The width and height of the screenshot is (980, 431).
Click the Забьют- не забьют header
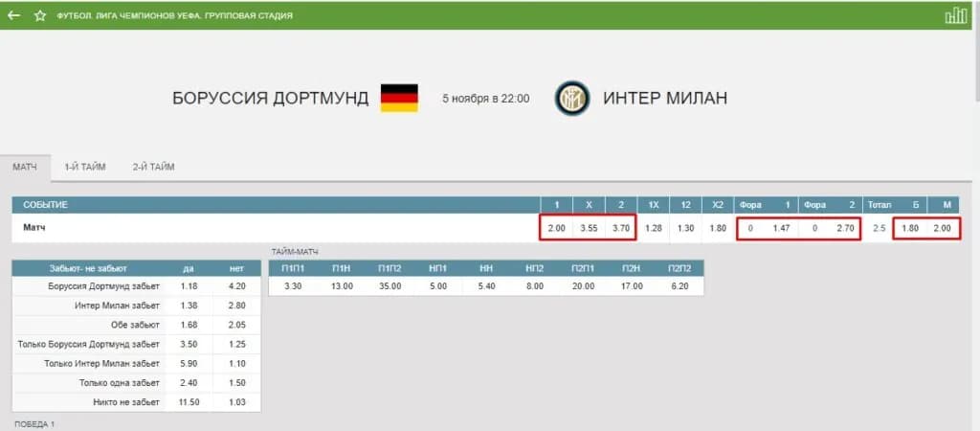click(x=88, y=268)
